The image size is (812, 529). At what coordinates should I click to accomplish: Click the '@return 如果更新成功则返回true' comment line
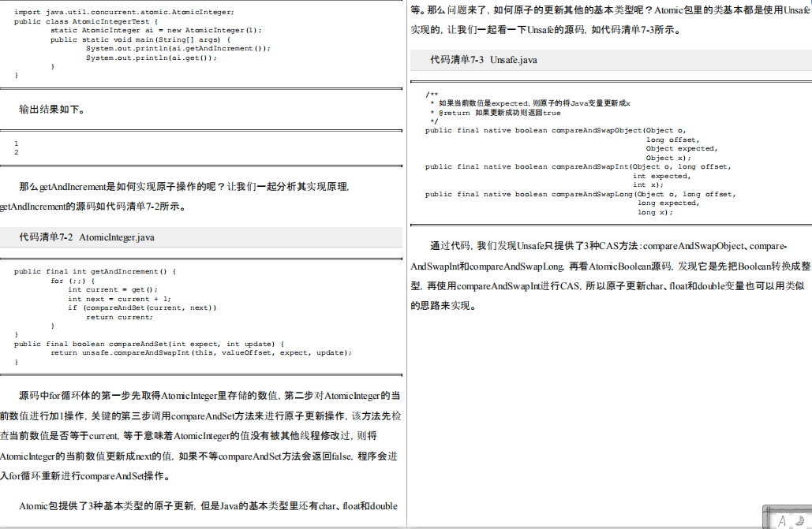coord(496,113)
